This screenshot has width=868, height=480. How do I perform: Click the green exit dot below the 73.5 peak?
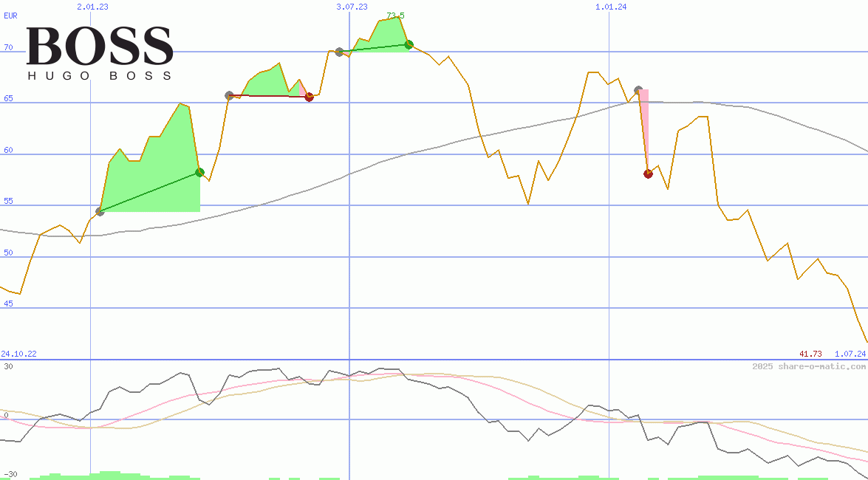pos(409,44)
